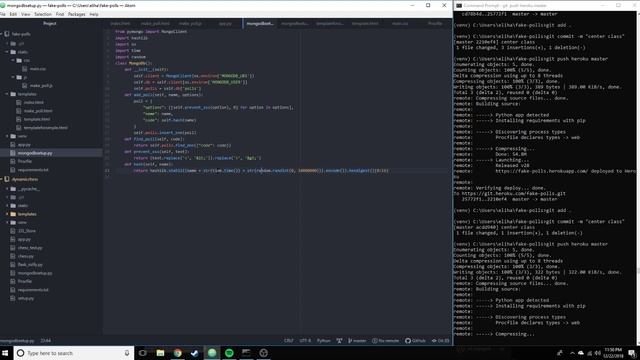Click the Project panel header
The height and width of the screenshot is (360, 640).
pyautogui.click(x=50, y=24)
